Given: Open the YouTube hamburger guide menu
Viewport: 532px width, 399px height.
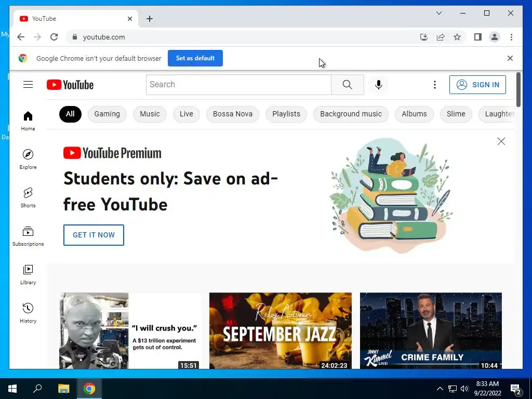Looking at the screenshot, I should 28,85.
